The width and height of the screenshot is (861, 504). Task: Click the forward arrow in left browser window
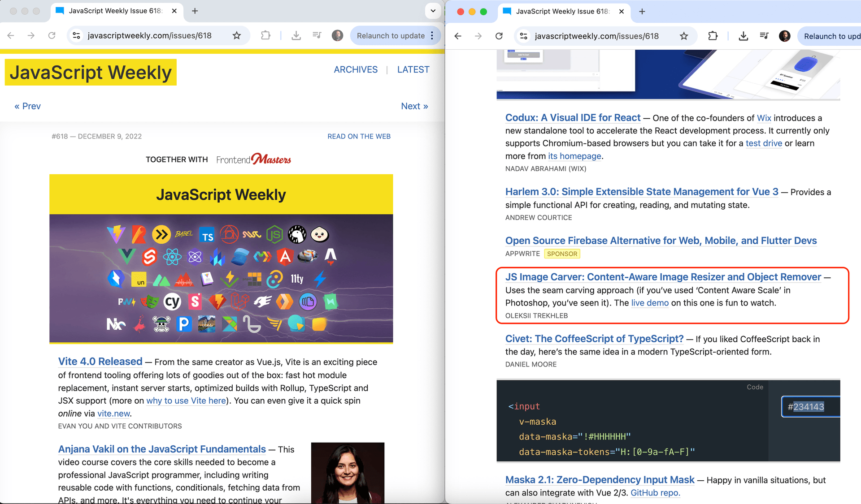point(31,35)
